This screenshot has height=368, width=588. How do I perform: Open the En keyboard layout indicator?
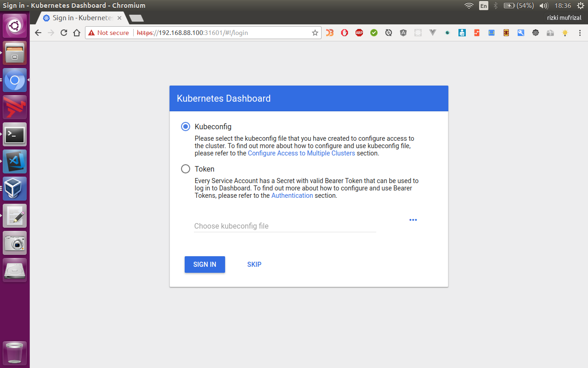(483, 6)
